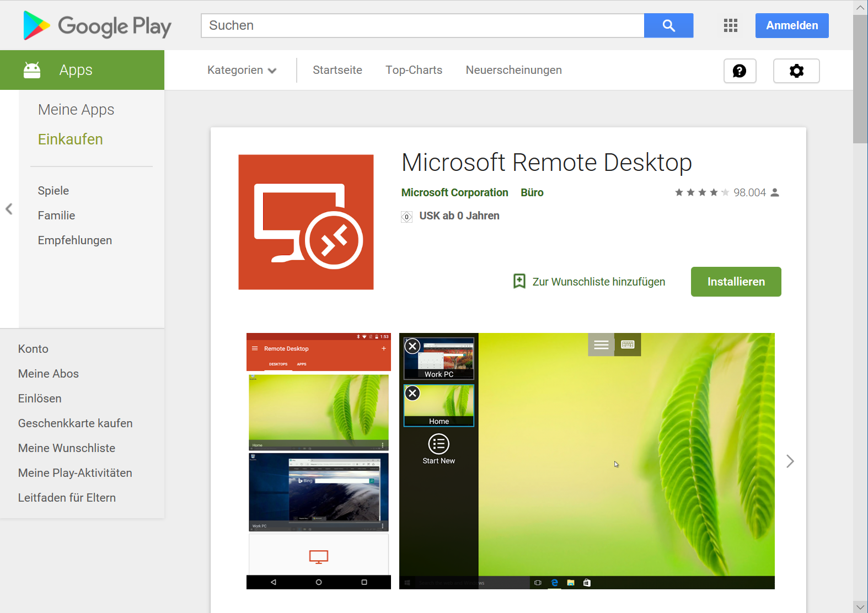Open Empfehlungen link
Viewport: 868px width, 613px height.
point(75,240)
